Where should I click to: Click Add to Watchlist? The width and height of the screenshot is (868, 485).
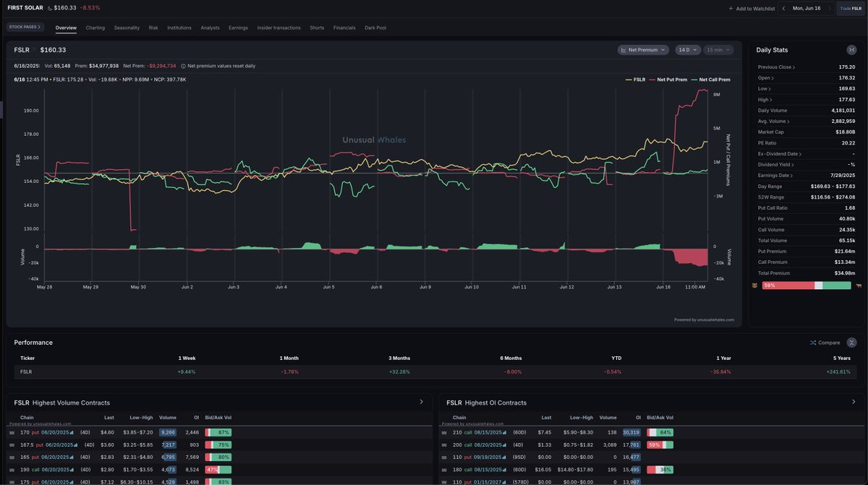pyautogui.click(x=752, y=9)
